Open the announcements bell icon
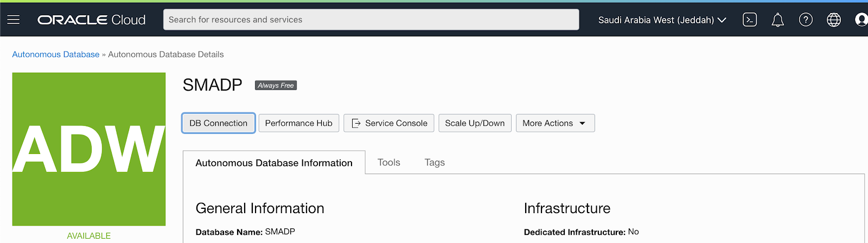Image resolution: width=868 pixels, height=243 pixels. [x=778, y=20]
